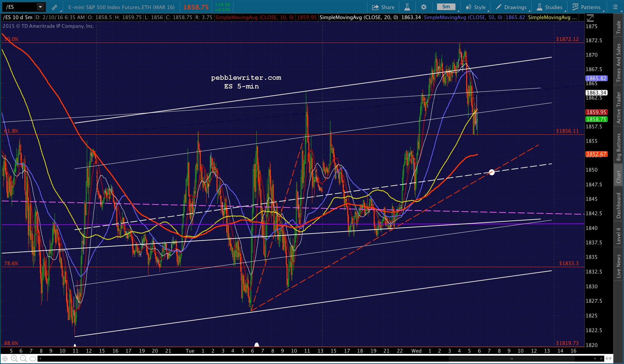The height and width of the screenshot is (364, 624).
Task: Click the oval reset zoom icon
Action: tap(33, 359)
